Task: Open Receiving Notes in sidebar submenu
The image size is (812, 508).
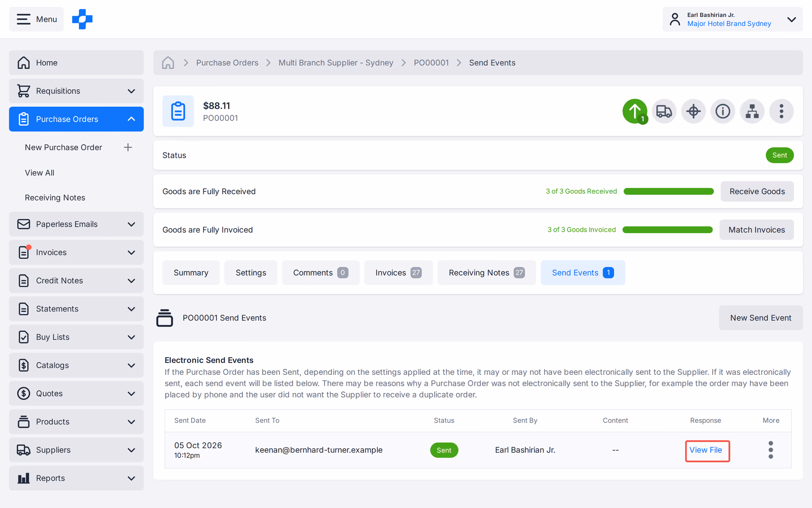Action: coord(55,198)
